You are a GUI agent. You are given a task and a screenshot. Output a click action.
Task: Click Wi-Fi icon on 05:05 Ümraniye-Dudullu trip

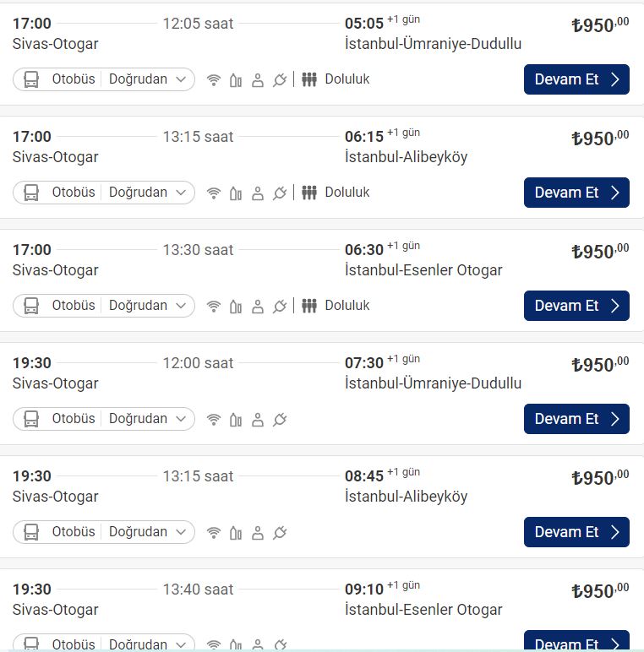click(214, 80)
